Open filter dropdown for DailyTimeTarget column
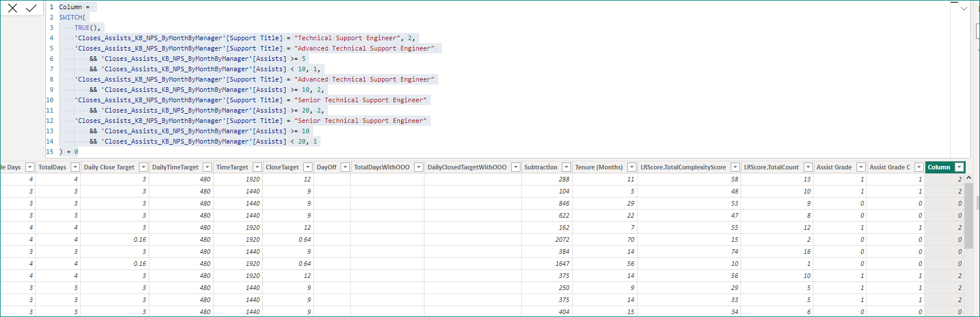Screen dimensions: 980x317 pos(207,167)
